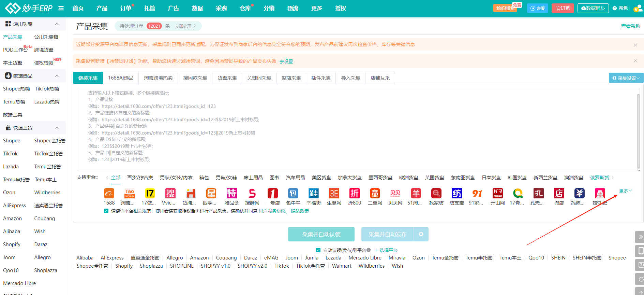Open the 订单 top menu
The image size is (644, 295).
coord(126,8)
